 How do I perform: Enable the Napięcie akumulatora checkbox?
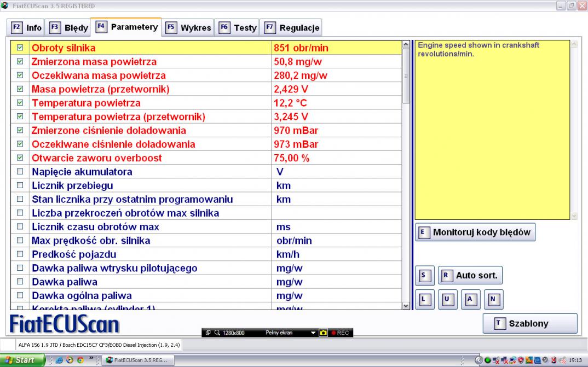(20, 172)
